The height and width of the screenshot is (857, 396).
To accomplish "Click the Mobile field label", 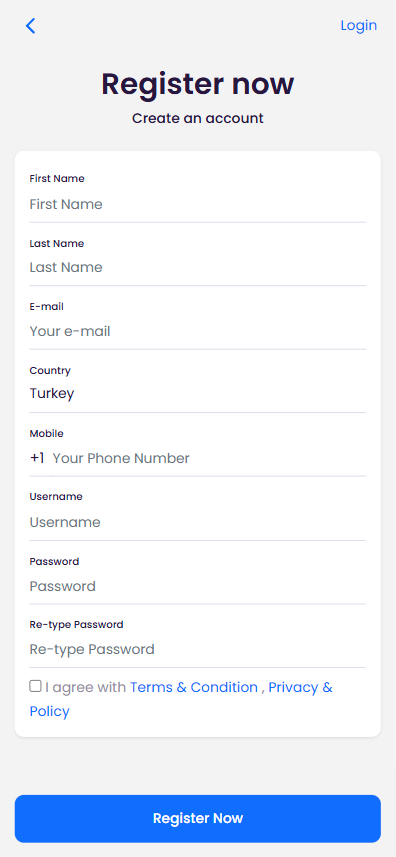I will click(46, 433).
